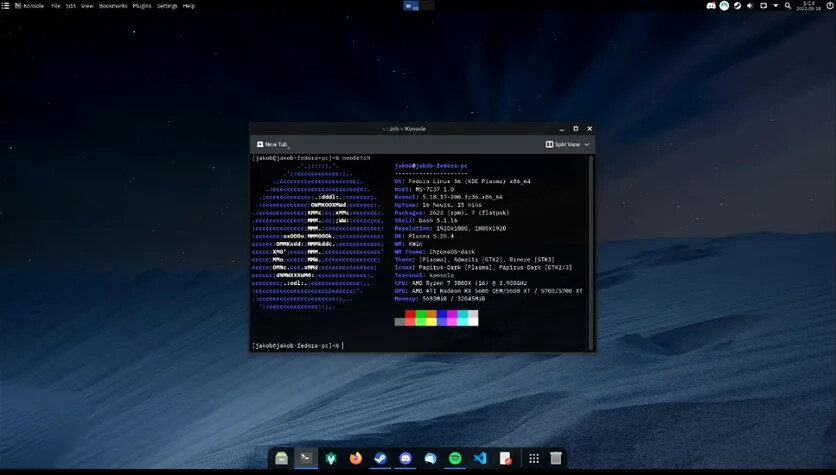Click the Konsole terminal vertical scrollbar

click(590, 252)
